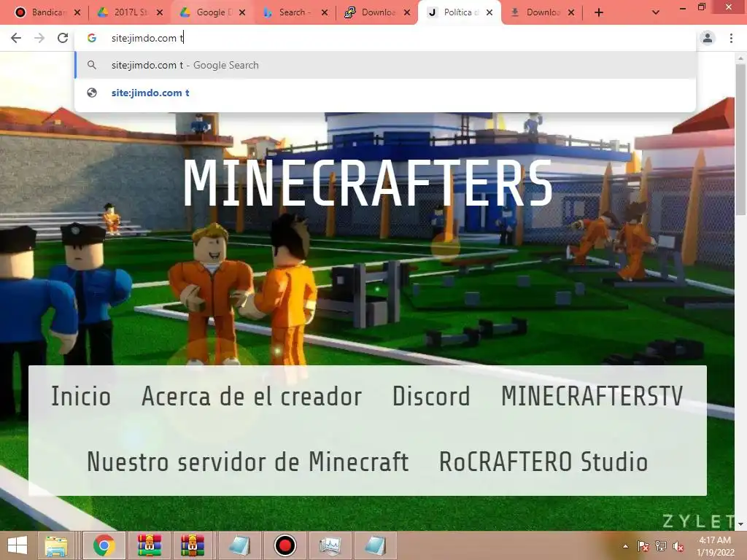Viewport: 747px width, 560px height.
Task: Open the last notepad taskbar icon
Action: (x=376, y=545)
